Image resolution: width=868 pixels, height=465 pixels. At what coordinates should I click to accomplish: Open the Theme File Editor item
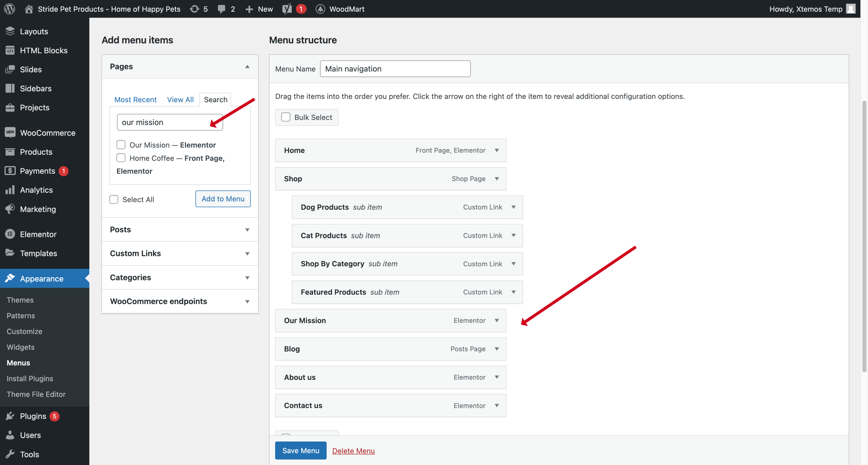coord(36,394)
